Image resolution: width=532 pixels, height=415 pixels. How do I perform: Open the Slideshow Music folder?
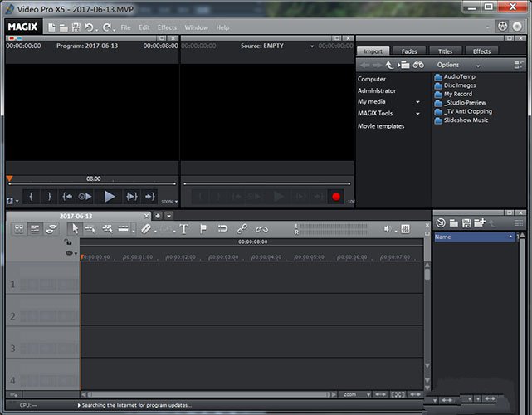461,120
